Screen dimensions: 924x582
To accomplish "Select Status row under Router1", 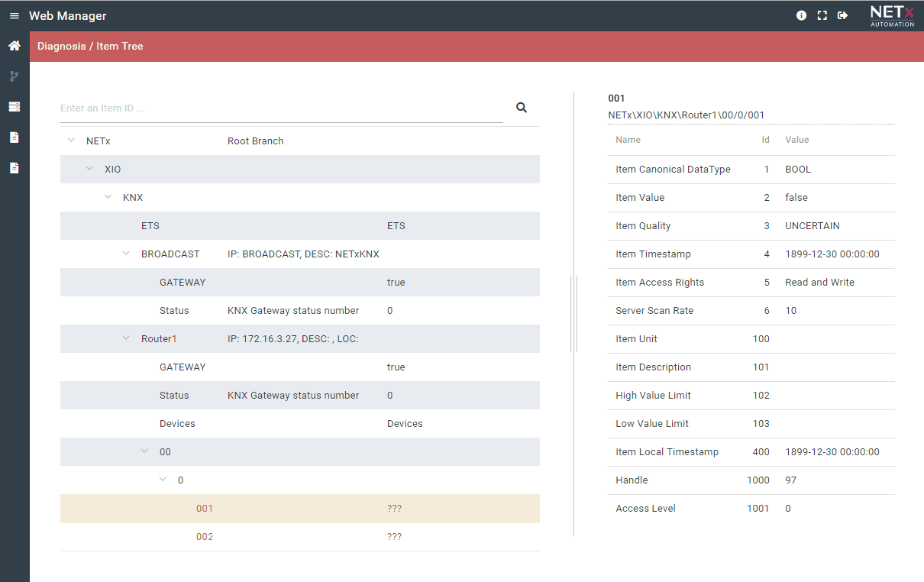I will [300, 395].
